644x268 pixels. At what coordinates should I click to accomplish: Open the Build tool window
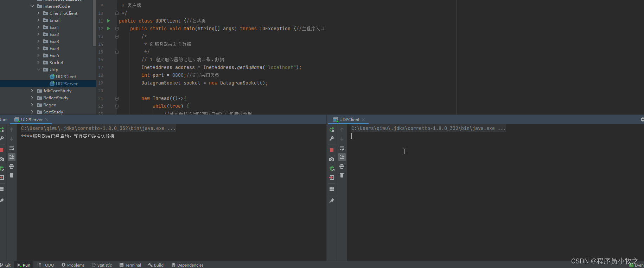pos(156,265)
